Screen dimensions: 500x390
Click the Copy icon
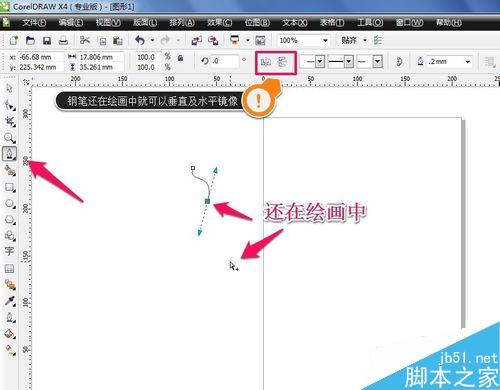(x=102, y=41)
